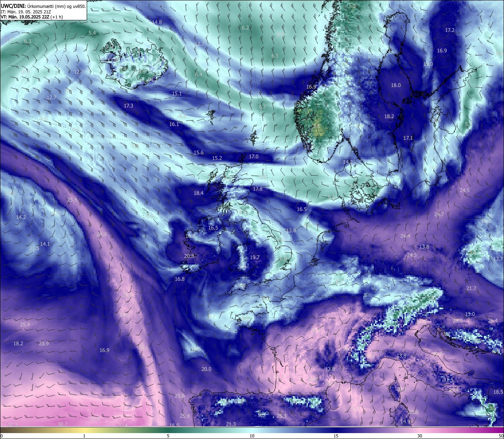
Task: Click the 6.3 value on the map
Action: coord(28,41)
